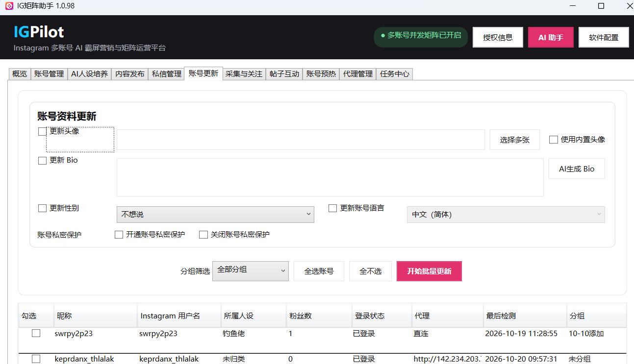Screen dimensions: 634x364
Task: Tick the 更新 Bio checkbox
Action: pos(42,160)
